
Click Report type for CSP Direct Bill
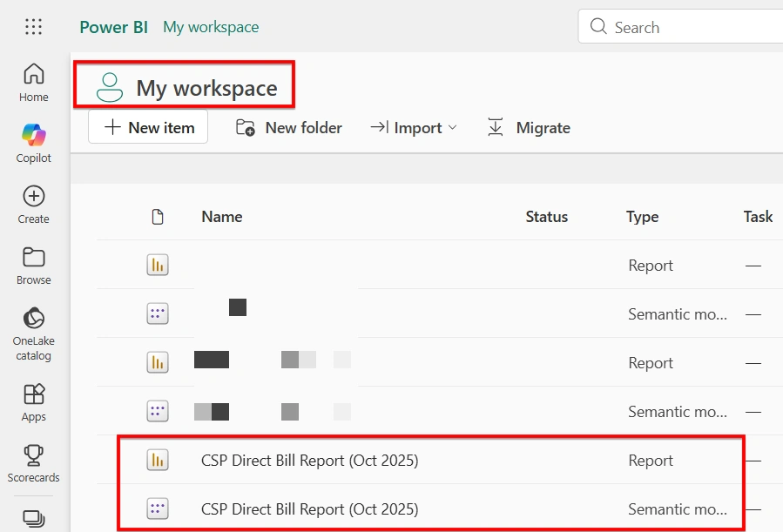[651, 461]
